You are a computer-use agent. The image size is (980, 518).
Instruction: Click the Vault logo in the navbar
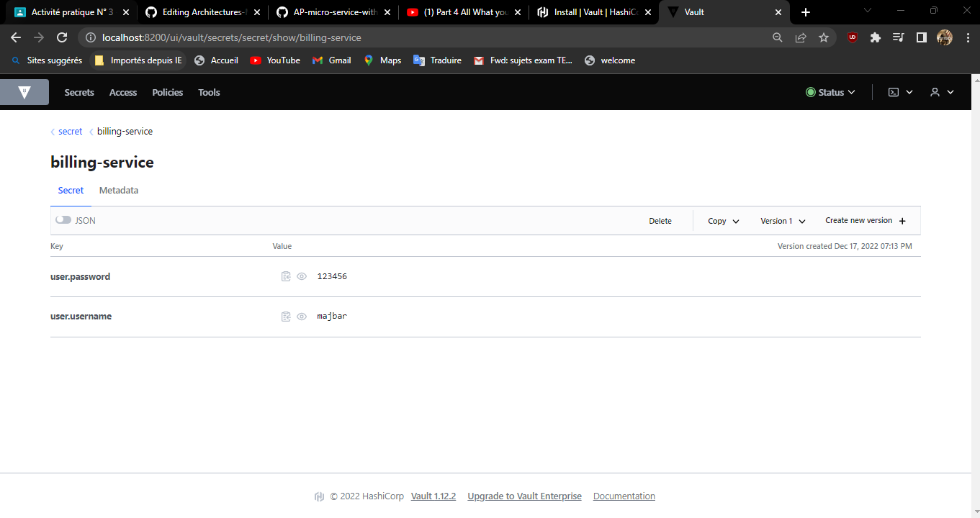point(24,91)
